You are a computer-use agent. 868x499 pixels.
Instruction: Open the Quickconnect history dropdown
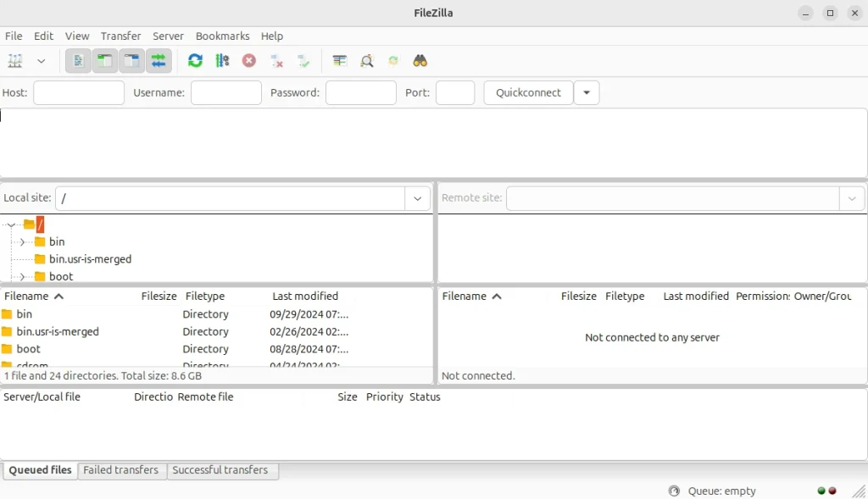(x=587, y=93)
